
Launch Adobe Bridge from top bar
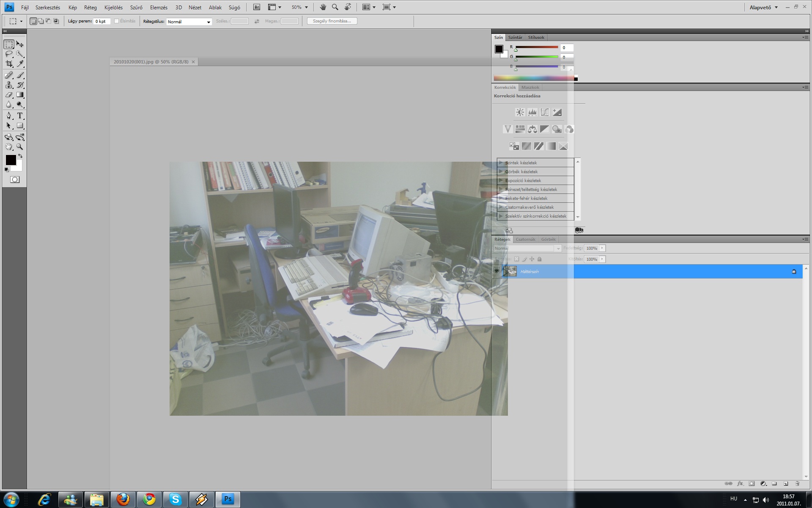tap(257, 7)
